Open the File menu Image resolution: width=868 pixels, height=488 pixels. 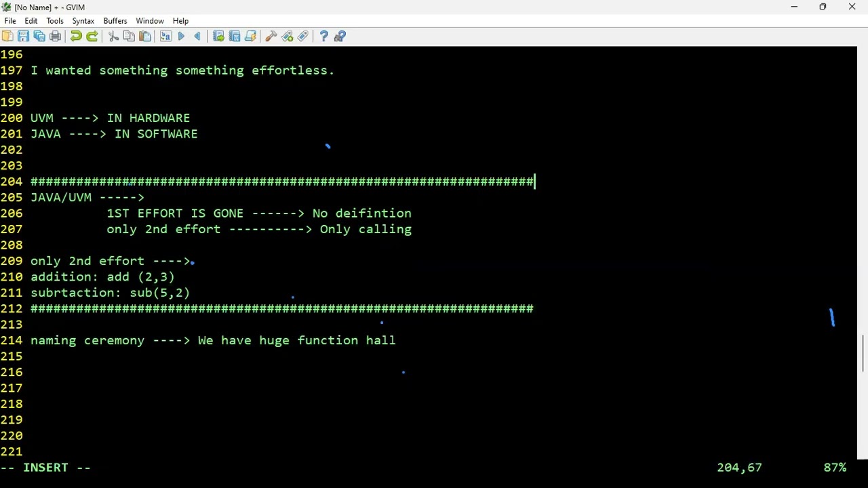(x=10, y=21)
